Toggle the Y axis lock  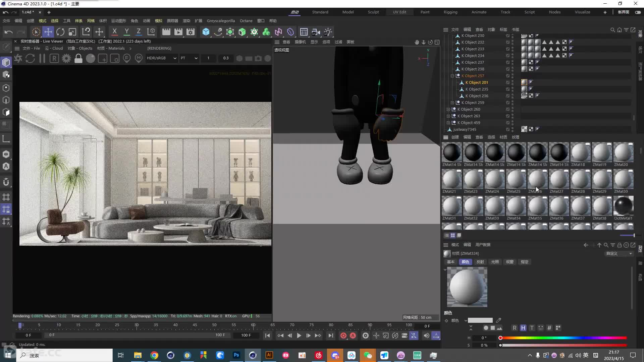126,32
